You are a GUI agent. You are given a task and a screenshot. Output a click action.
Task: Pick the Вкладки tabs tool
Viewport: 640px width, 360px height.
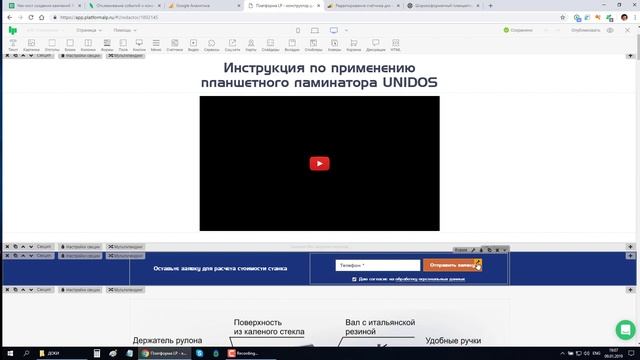292,45
